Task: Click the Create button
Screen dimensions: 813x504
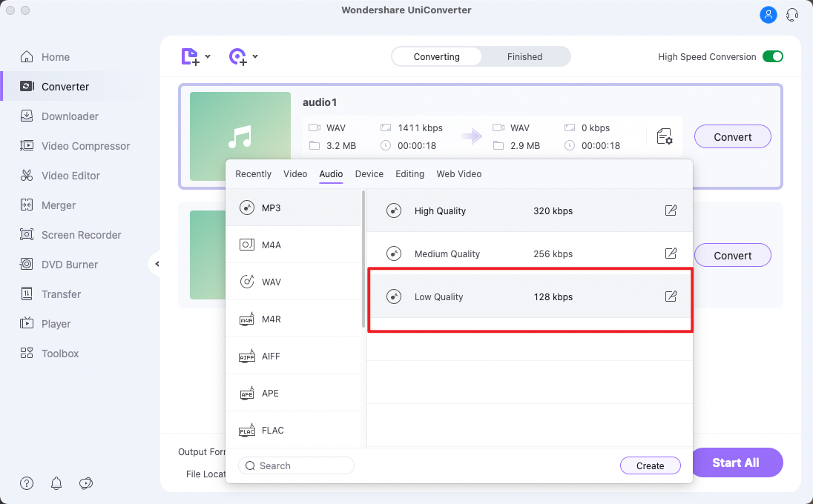Action: (651, 465)
